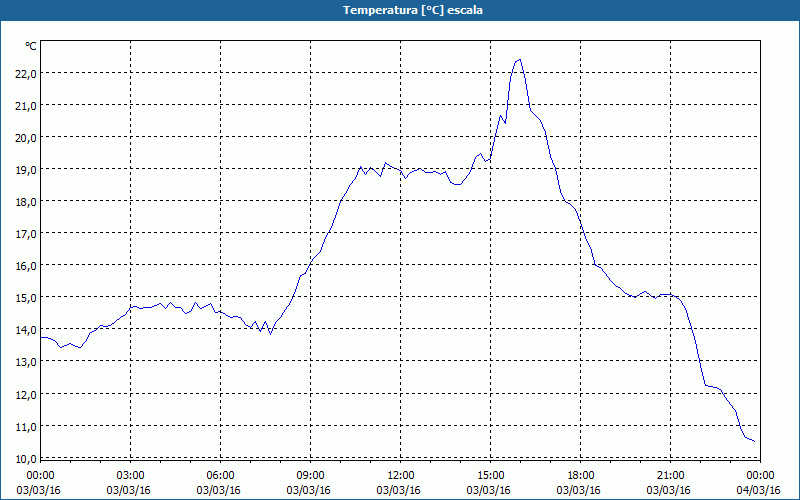Click the 15,0 y-axis value
Screen dimensions: 800x500
[x=27, y=297]
